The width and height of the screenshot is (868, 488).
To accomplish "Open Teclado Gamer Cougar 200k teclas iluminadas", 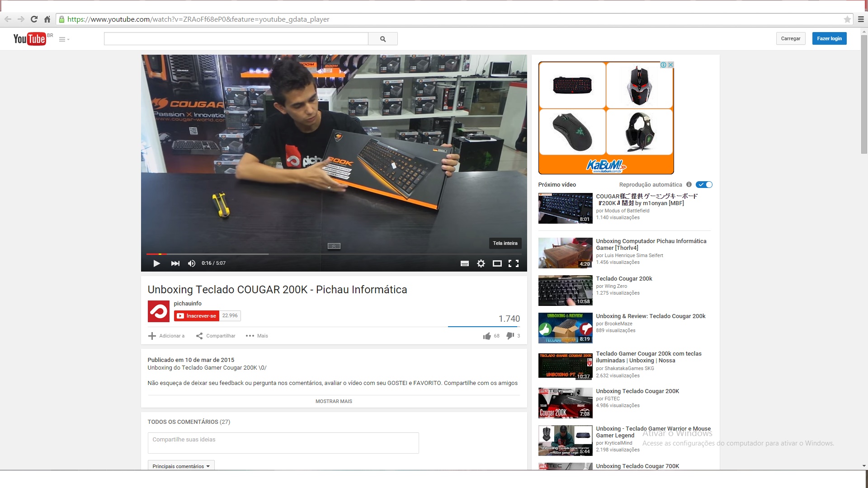I will (x=649, y=357).
